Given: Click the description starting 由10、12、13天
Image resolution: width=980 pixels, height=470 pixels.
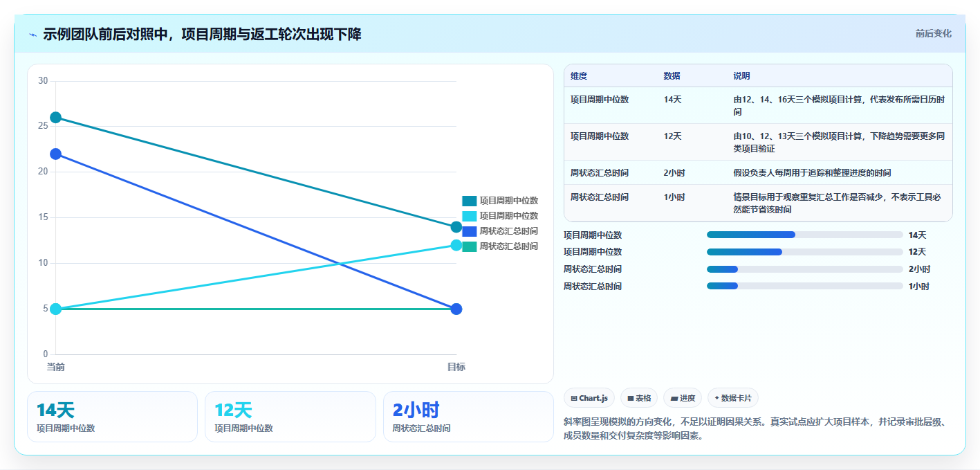Looking at the screenshot, I should [839, 142].
